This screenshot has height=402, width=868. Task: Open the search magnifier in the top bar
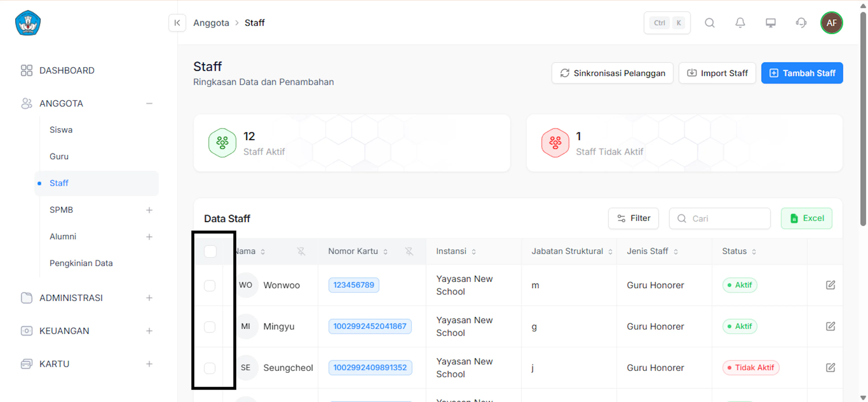point(710,23)
